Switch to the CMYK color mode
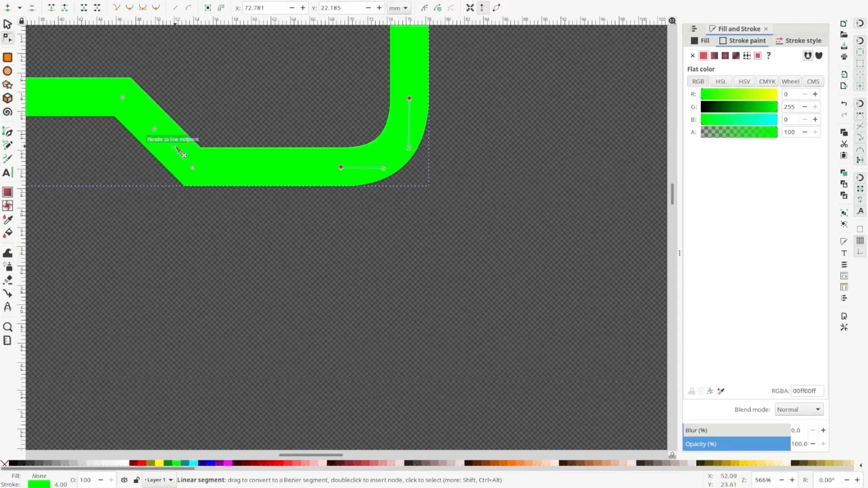Image resolution: width=868 pixels, height=488 pixels. [x=767, y=81]
